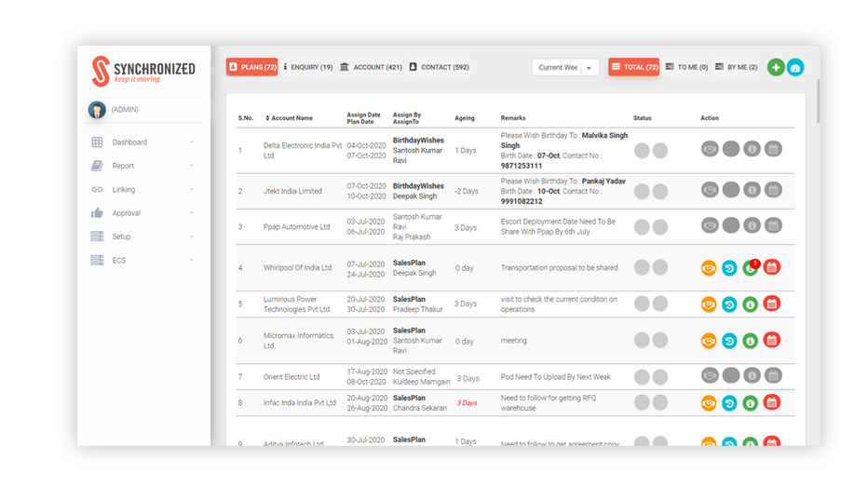868x487 pixels.
Task: Switch to the ENQUIRY (19) tab
Action: coord(307,67)
